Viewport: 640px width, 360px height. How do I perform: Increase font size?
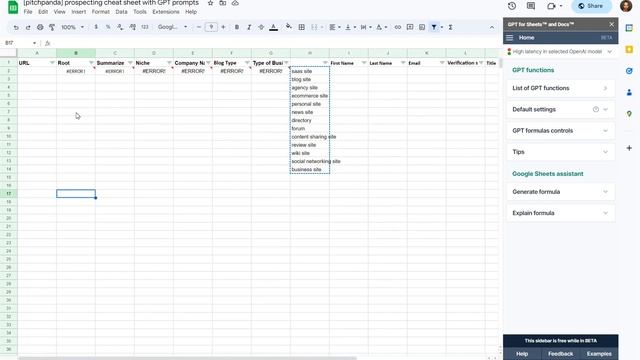(x=223, y=27)
